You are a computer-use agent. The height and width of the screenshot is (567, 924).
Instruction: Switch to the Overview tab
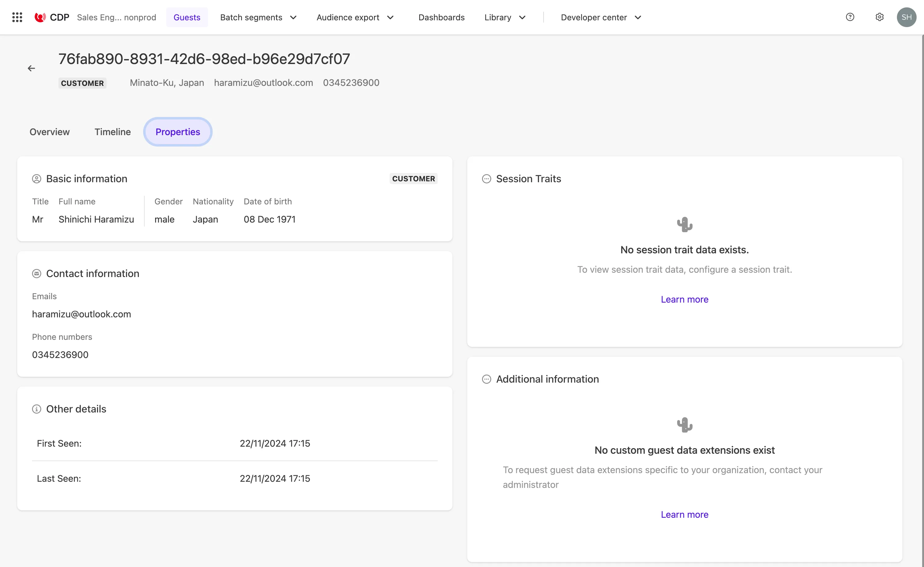tap(50, 131)
